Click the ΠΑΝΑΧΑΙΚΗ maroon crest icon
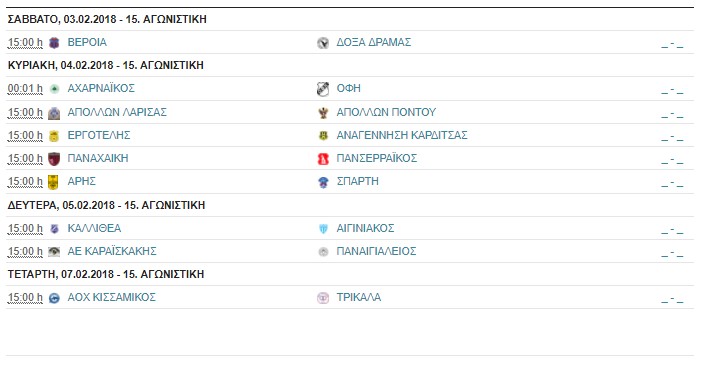The height and width of the screenshot is (369, 703). [x=54, y=159]
